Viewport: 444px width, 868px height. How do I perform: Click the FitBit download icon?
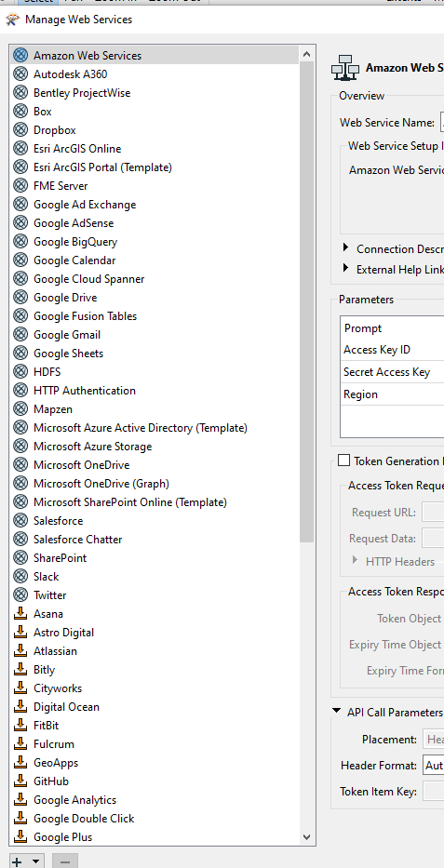point(20,725)
